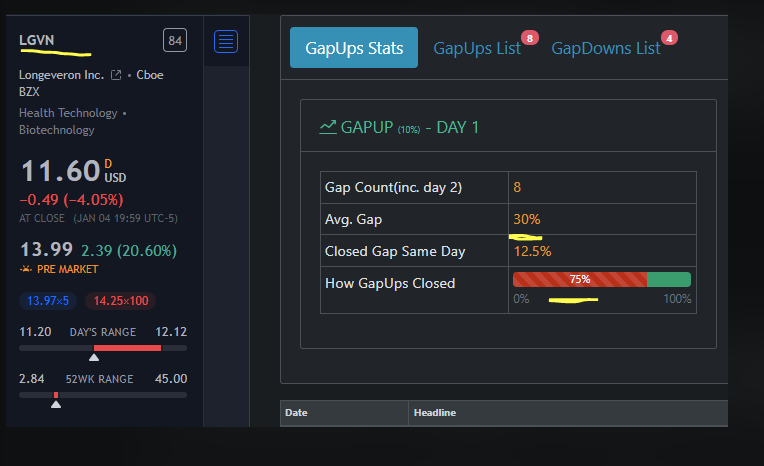Click the pre market sun icon
Screen dimensions: 764x466
[26, 269]
